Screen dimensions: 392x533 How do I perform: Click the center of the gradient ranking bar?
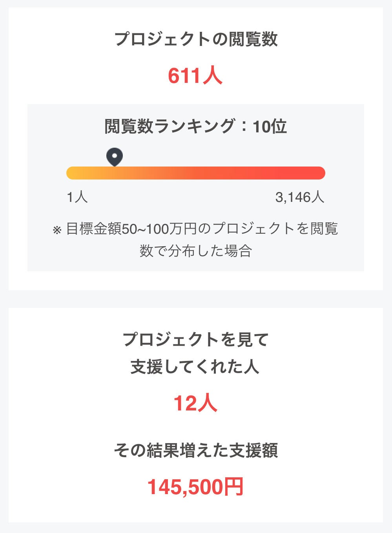click(196, 173)
